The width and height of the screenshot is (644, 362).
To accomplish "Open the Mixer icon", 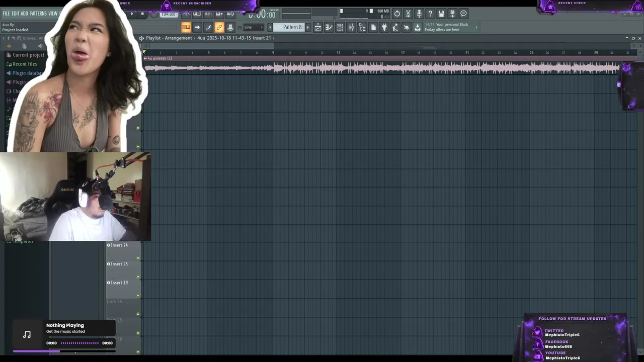I will pyautogui.click(x=351, y=27).
